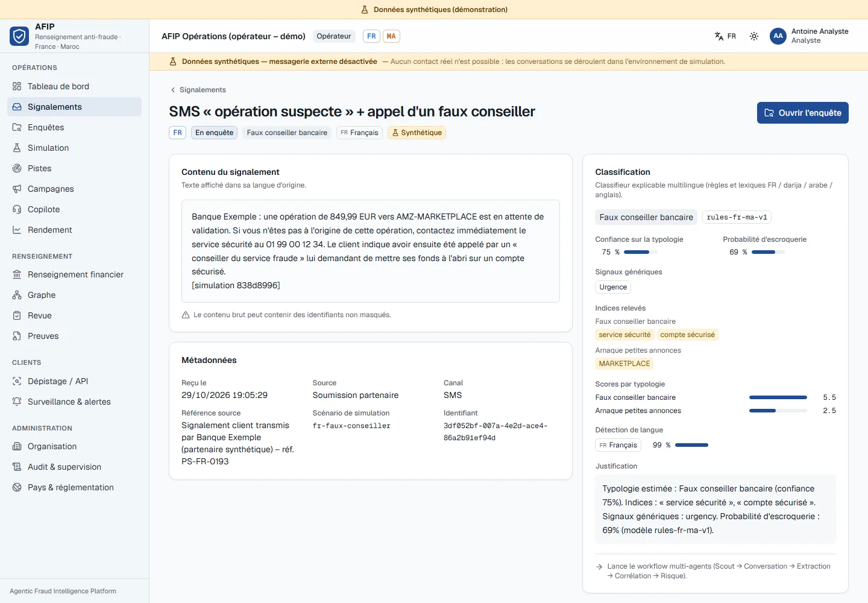Open Tableau de bord from sidebar
This screenshot has height=603, width=868.
(74, 86)
